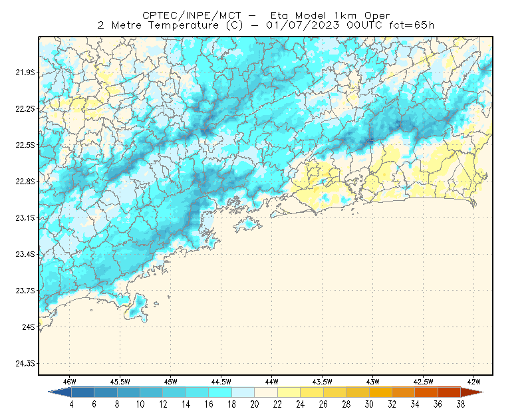Pick the 24–26 yellow legend segment
This screenshot has width=532, height=411.
pyautogui.click(x=312, y=392)
